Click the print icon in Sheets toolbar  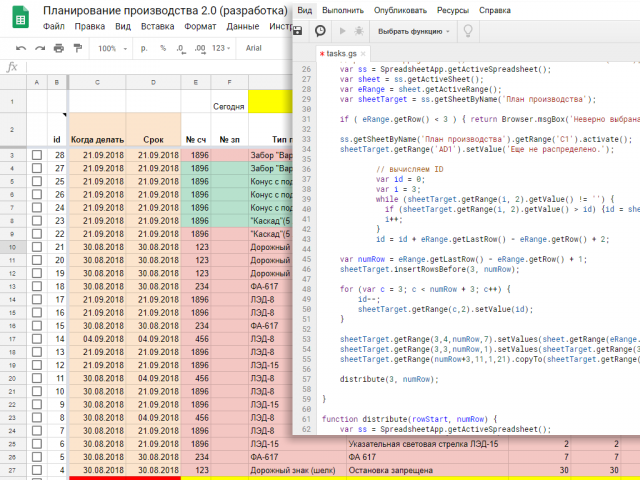(59, 48)
